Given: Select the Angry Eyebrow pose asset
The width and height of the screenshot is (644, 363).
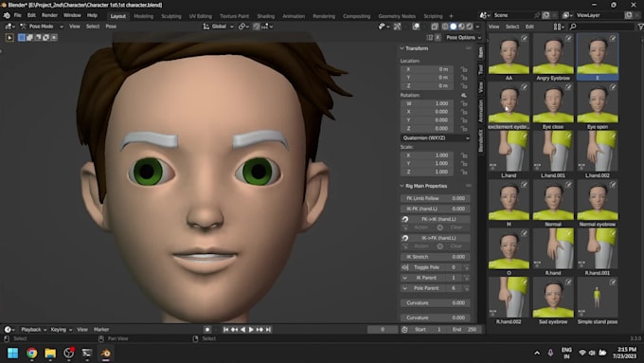Looking at the screenshot, I should click(x=553, y=57).
